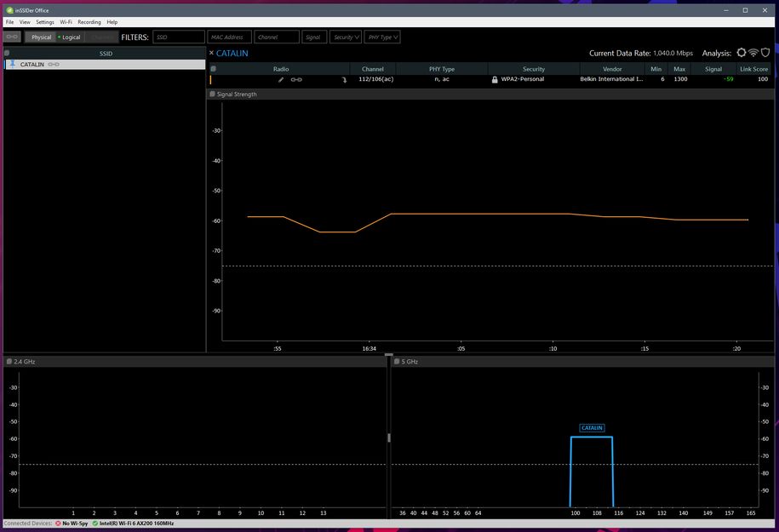The height and width of the screenshot is (532, 779).
Task: Click the pin icon on CATALIN row
Action: coord(13,64)
